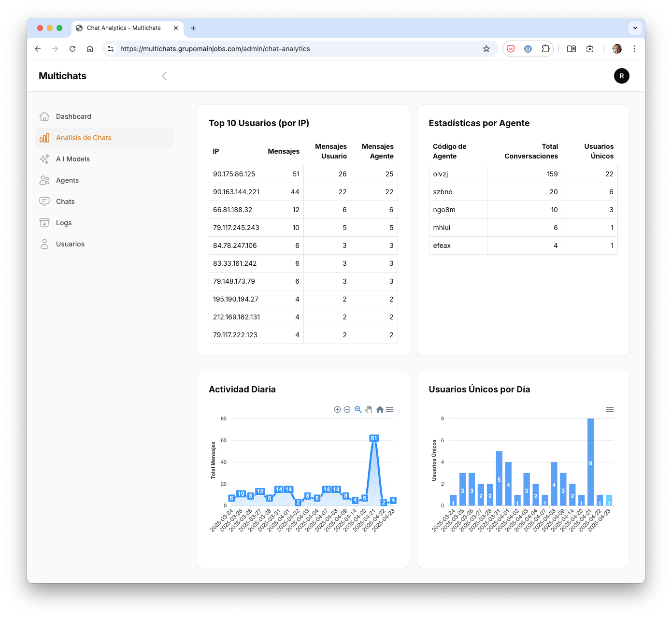Reload the page
The width and height of the screenshot is (672, 619).
click(72, 49)
